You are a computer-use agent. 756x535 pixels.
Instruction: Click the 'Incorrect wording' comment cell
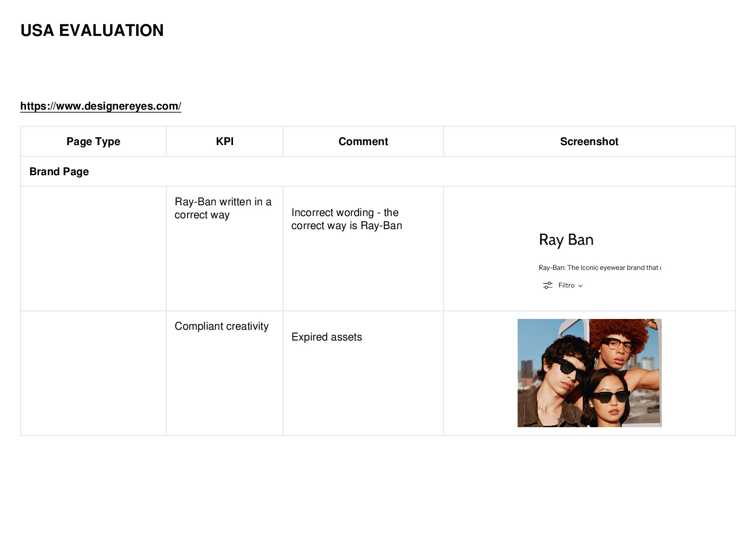click(363, 248)
